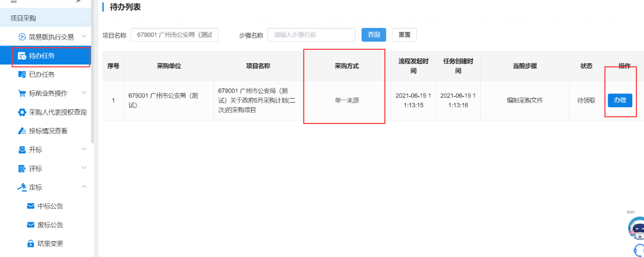Expand the 评标 menu section
Image resolution: width=644 pixels, height=257 pixels.
click(84, 168)
